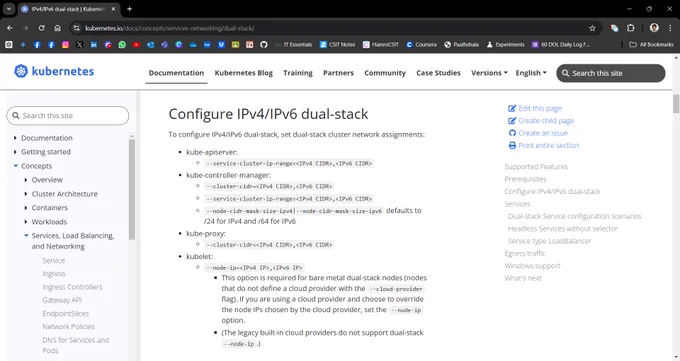Collapse Services, Load Balancing, and Networking
Image resolution: width=680 pixels, height=361 pixels.
coord(26,236)
